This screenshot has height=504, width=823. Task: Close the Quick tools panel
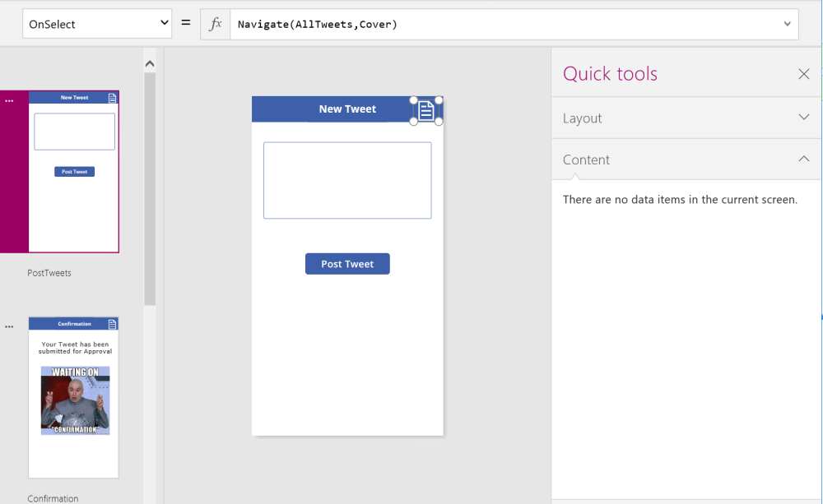[x=804, y=74]
